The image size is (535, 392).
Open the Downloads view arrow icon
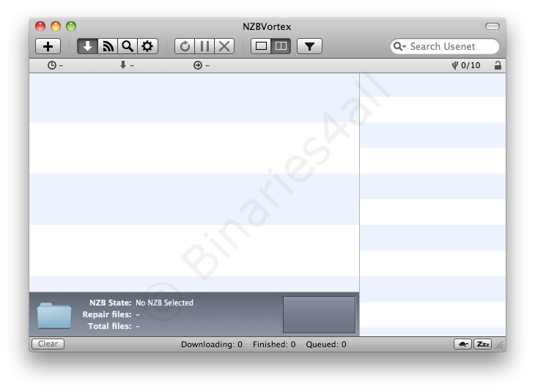pos(87,46)
